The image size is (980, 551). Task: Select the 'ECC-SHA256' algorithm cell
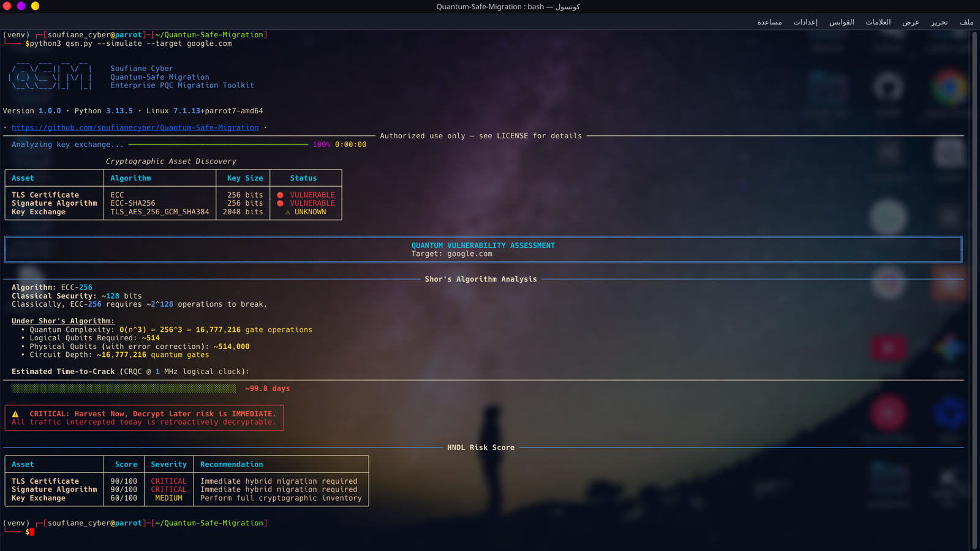[x=133, y=203]
